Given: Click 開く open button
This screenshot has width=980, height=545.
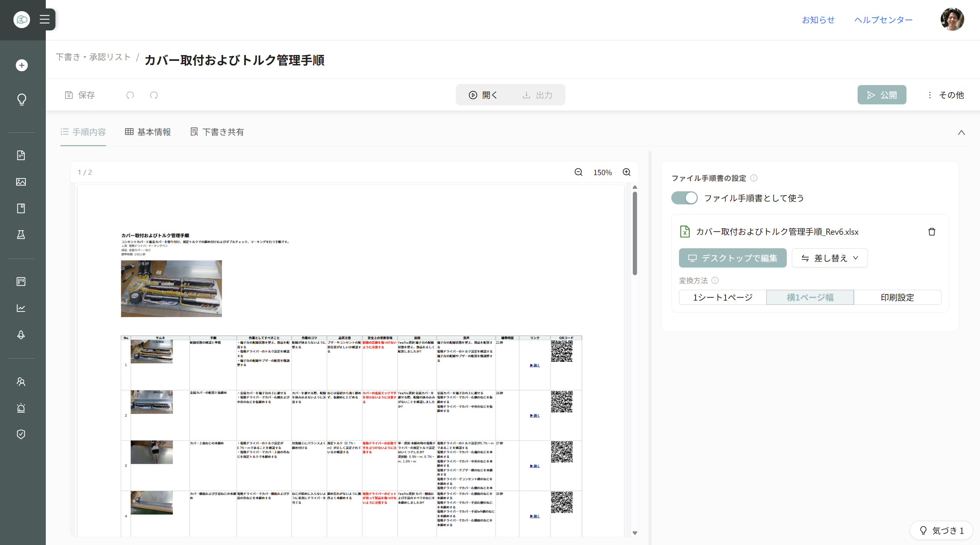Looking at the screenshot, I should [x=483, y=95].
